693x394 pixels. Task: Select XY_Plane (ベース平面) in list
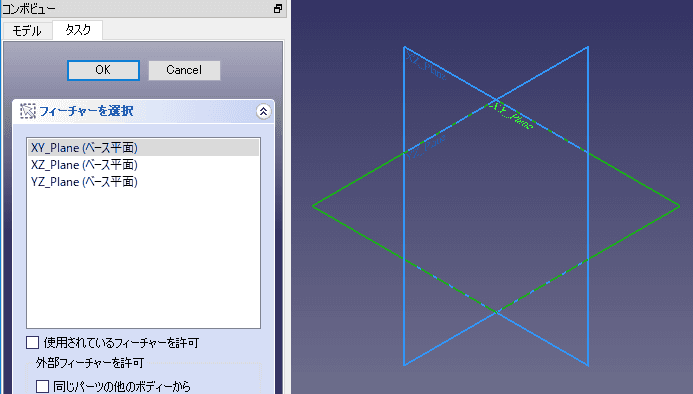143,148
